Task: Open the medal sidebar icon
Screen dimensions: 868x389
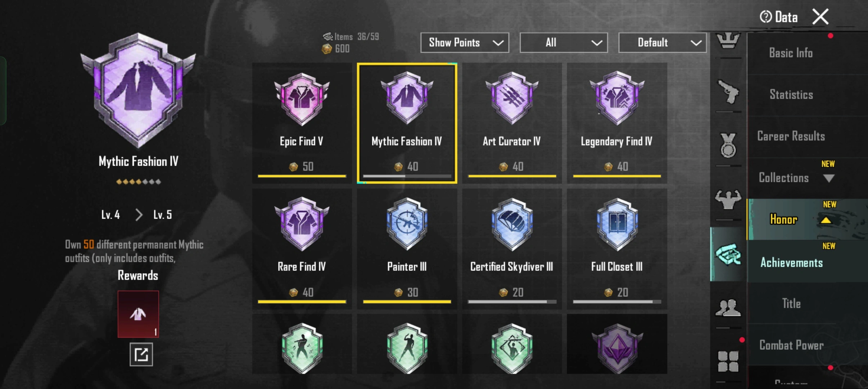Action: coord(728,146)
